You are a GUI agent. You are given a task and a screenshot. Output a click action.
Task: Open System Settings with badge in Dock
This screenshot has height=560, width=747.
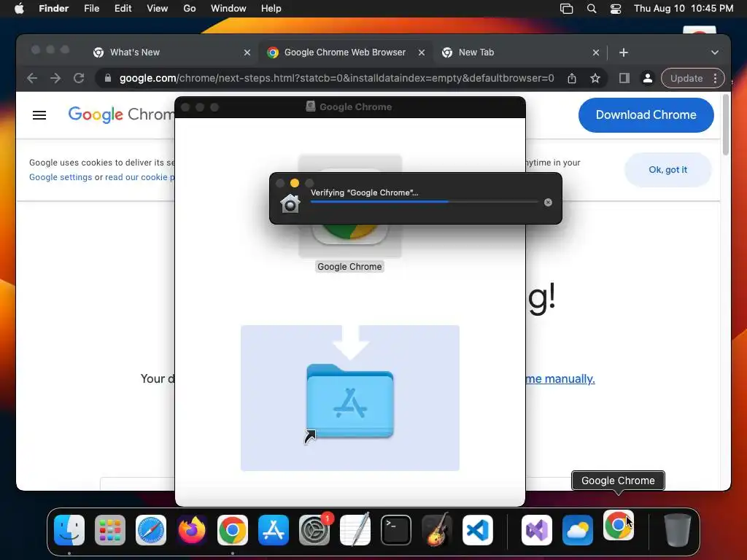(314, 530)
